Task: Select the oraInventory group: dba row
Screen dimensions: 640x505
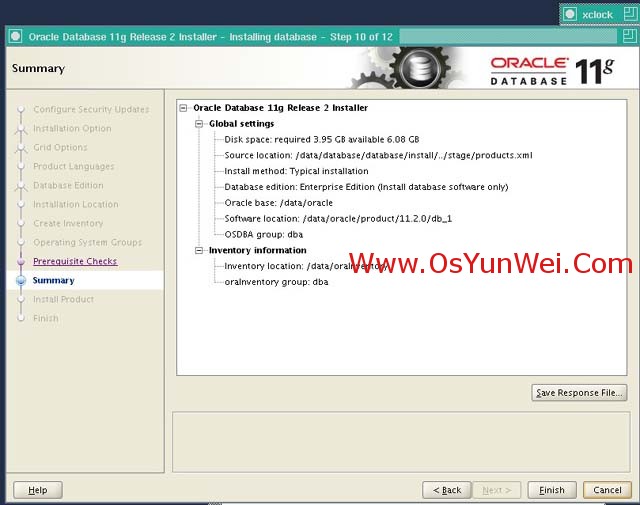Action: pyautogui.click(x=276, y=282)
